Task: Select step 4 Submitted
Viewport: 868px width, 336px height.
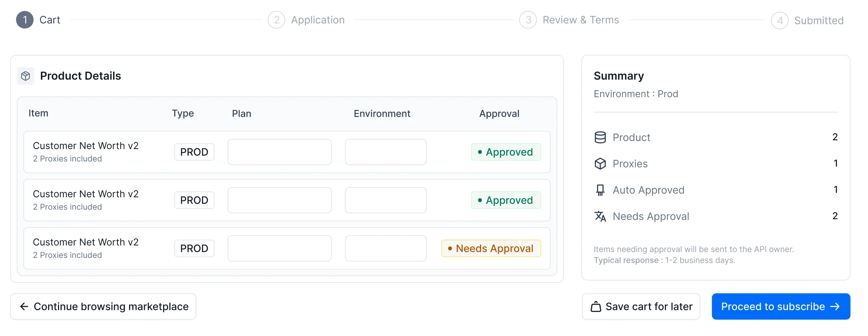Action: [x=807, y=20]
